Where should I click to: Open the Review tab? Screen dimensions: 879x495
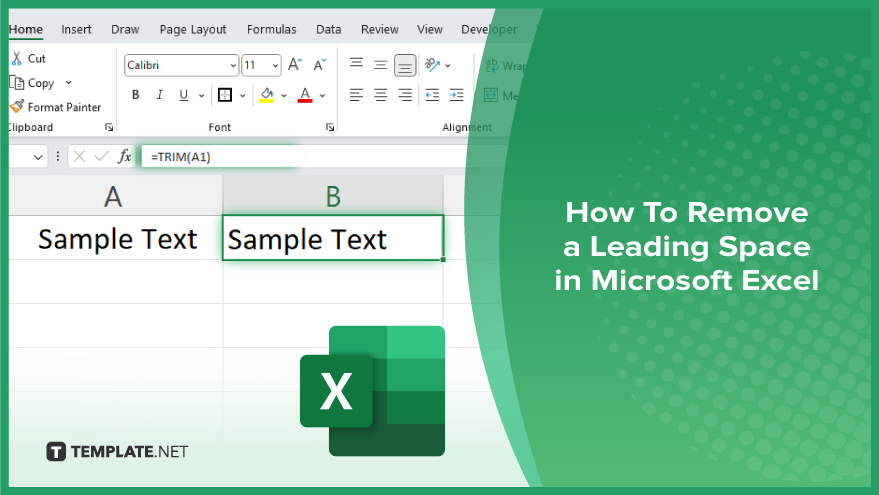point(380,29)
